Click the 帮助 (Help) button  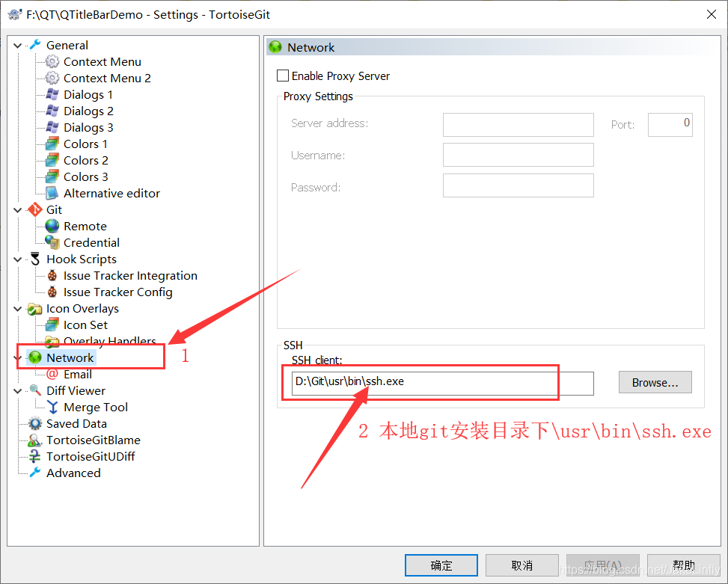pyautogui.click(x=683, y=565)
